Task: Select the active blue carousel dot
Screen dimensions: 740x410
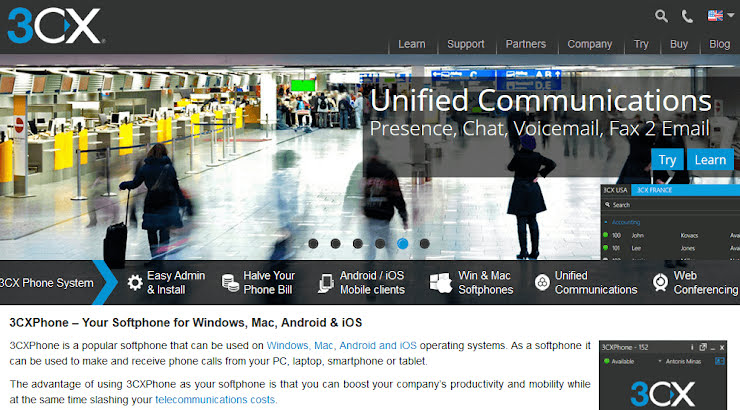Action: click(403, 243)
